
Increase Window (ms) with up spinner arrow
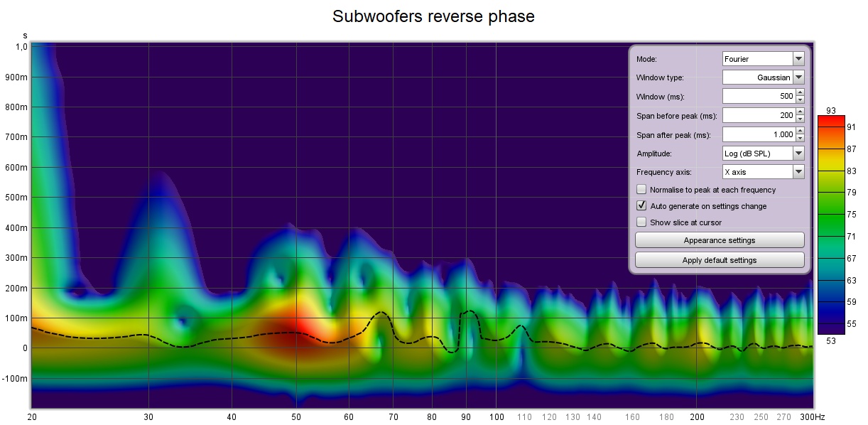tap(801, 92)
